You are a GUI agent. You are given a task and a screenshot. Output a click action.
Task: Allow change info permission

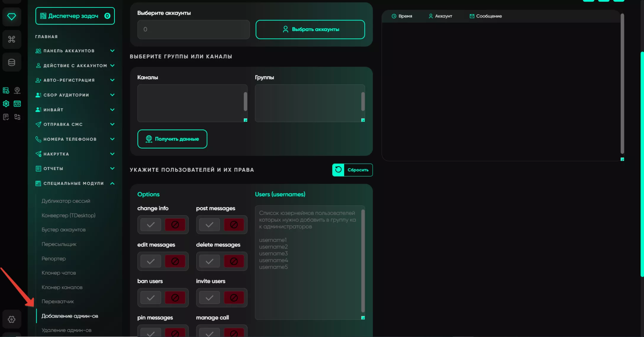pos(151,225)
